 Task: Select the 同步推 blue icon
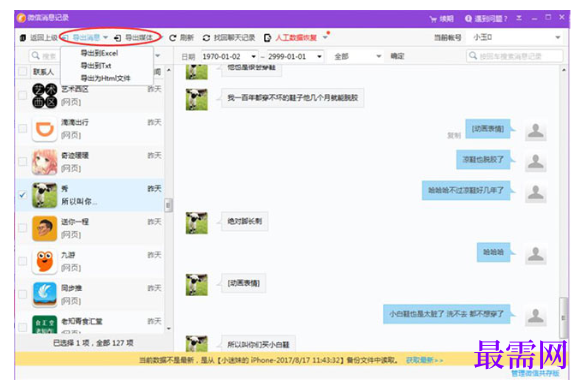tap(44, 294)
